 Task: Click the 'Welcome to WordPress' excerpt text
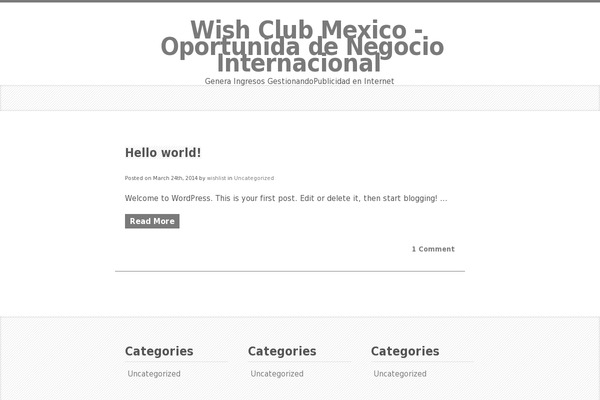point(286,198)
